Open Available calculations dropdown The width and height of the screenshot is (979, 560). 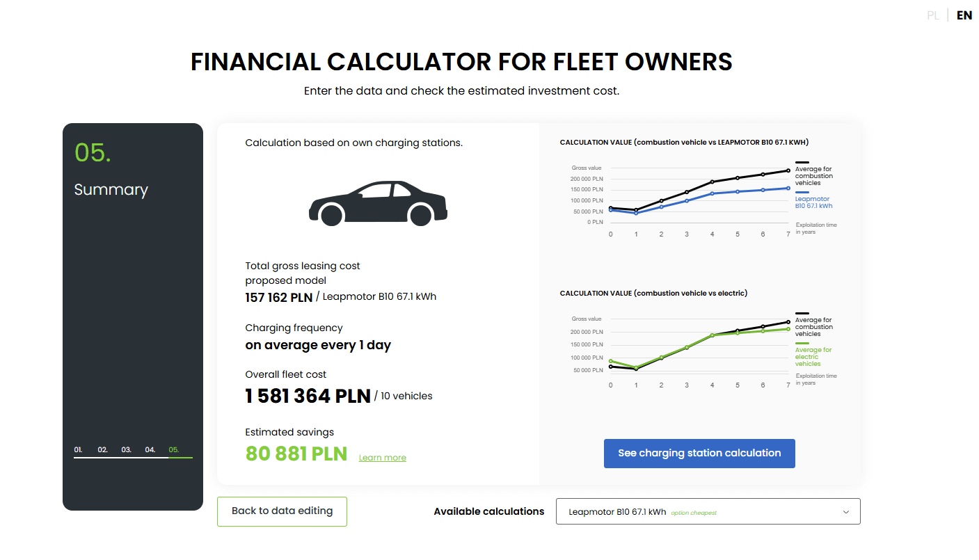708,511
